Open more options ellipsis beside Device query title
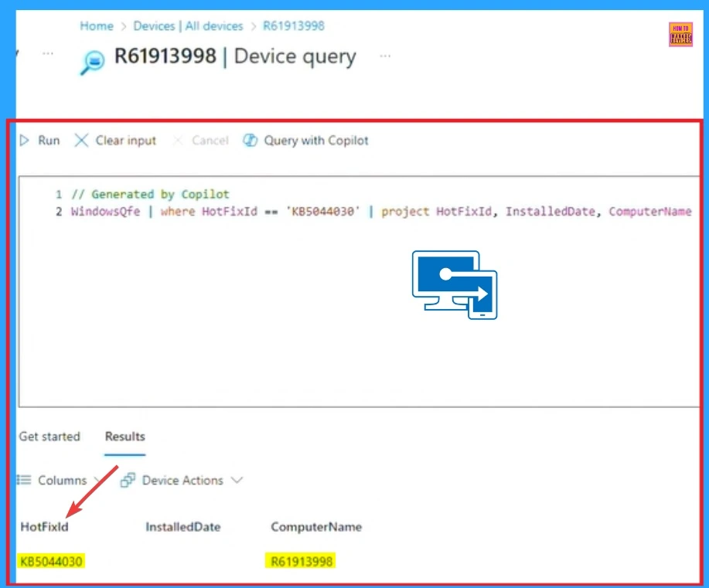 tap(385, 56)
